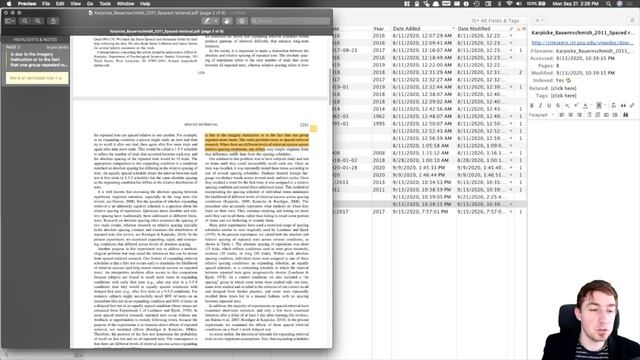Insert bulleted list in note editor
This screenshot has height=360, width=640.
point(589,115)
